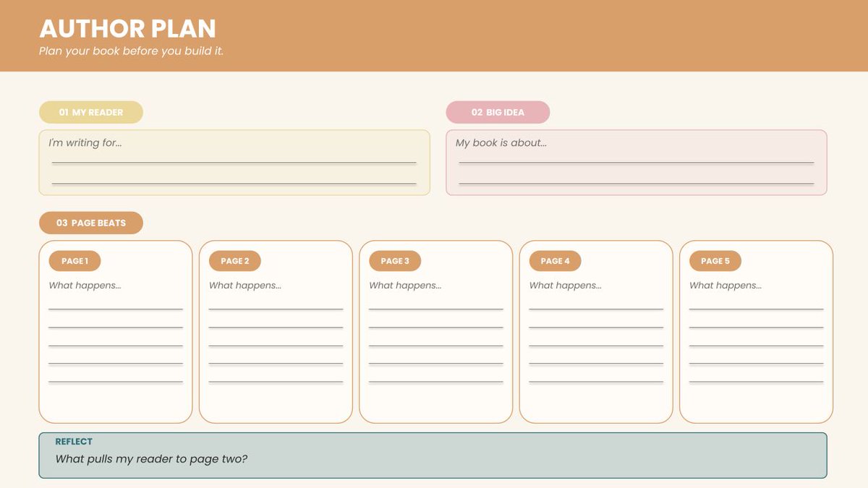Select the PAGE 5 badge
Viewport: 868px width, 488px height.
715,261
